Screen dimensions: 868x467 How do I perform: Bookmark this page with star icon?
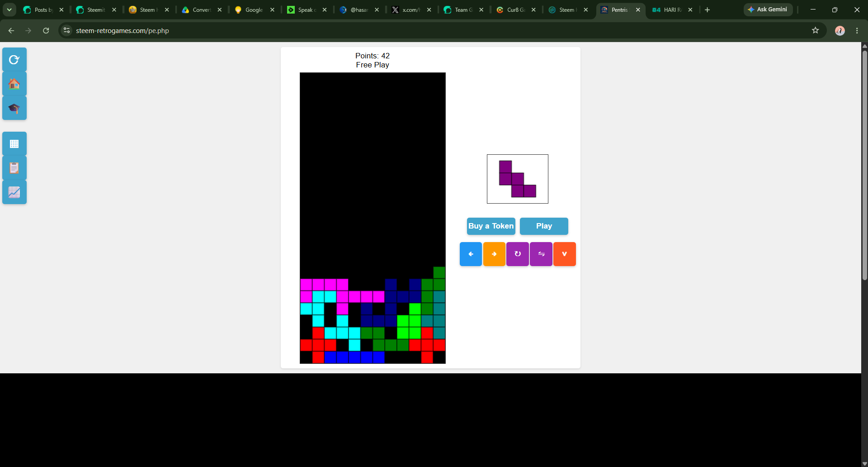(815, 30)
